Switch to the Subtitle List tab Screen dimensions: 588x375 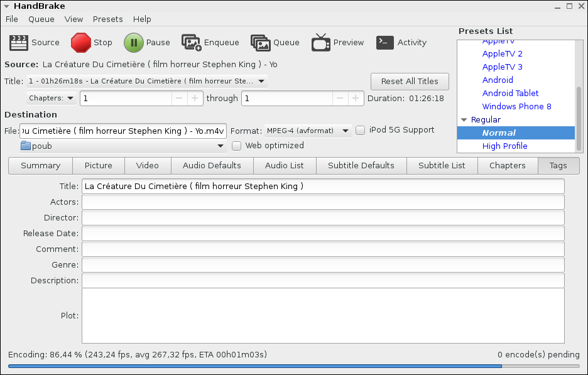point(442,166)
